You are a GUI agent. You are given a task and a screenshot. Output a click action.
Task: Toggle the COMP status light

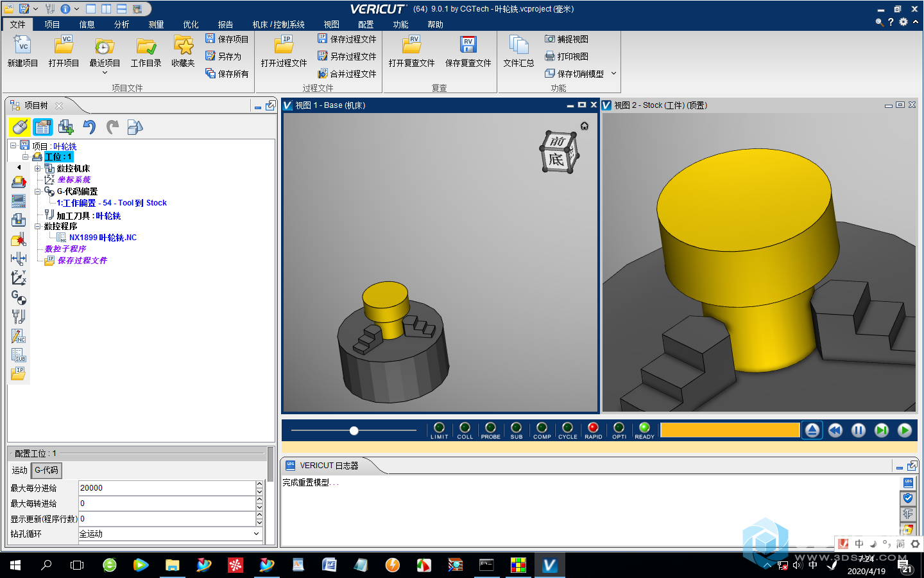pos(542,428)
